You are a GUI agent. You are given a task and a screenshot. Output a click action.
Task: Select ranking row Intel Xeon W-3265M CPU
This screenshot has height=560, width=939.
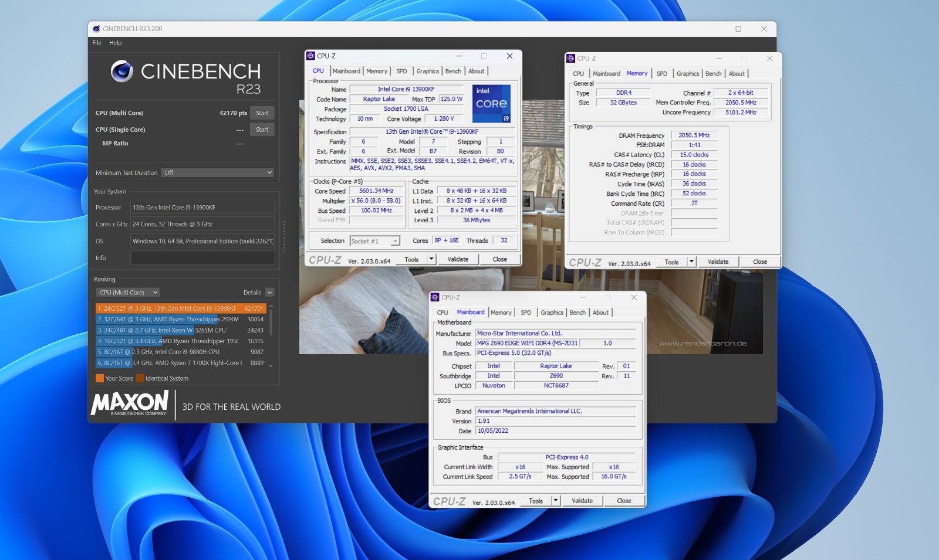[x=181, y=330]
